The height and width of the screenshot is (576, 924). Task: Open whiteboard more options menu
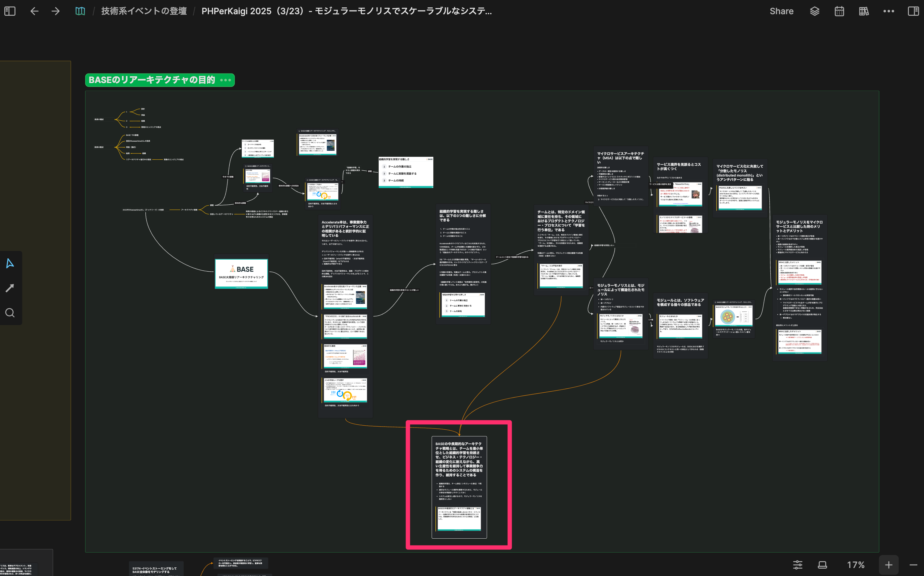pos(889,11)
